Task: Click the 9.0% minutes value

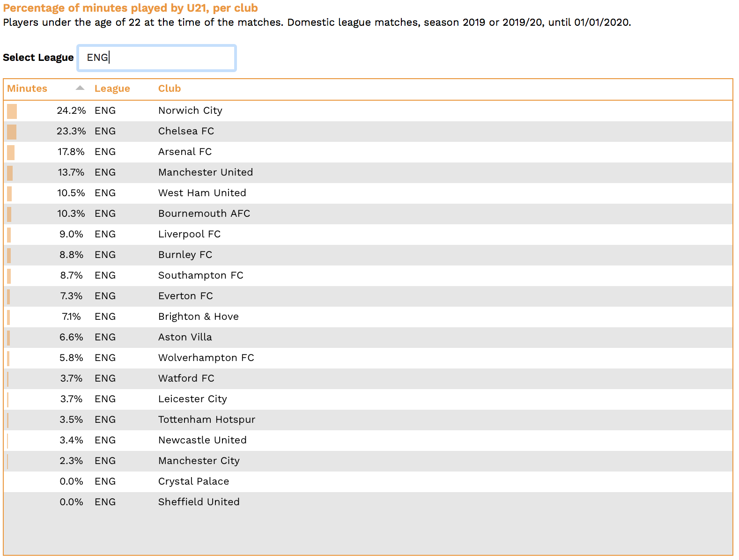Action: pos(71,234)
